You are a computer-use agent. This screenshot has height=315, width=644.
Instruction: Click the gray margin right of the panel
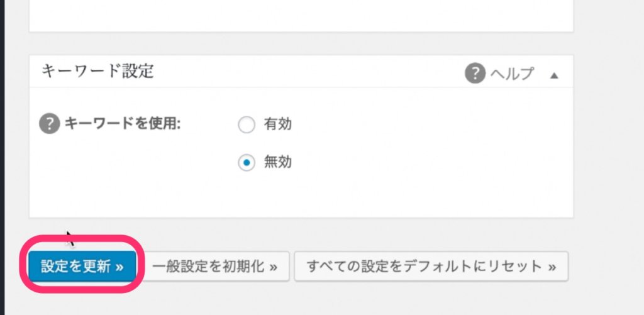[608, 157]
